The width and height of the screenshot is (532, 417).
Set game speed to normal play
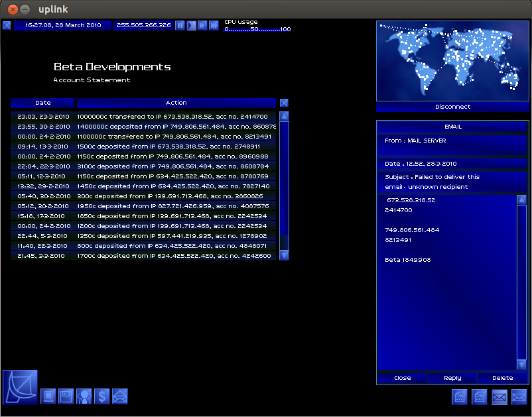(x=191, y=25)
